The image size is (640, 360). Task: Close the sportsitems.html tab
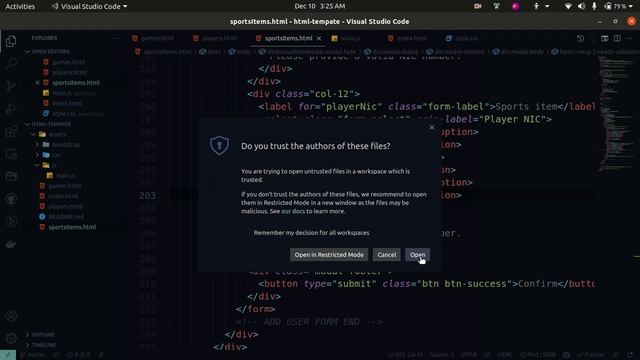click(319, 38)
